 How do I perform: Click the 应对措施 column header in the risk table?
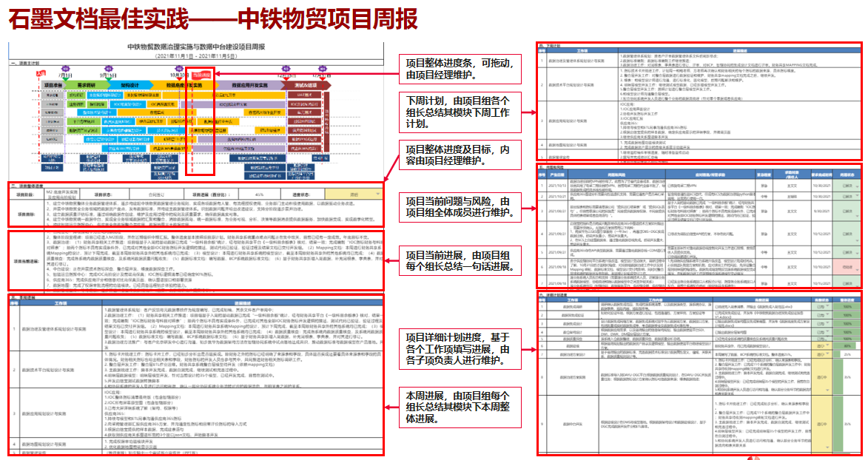coord(710,175)
